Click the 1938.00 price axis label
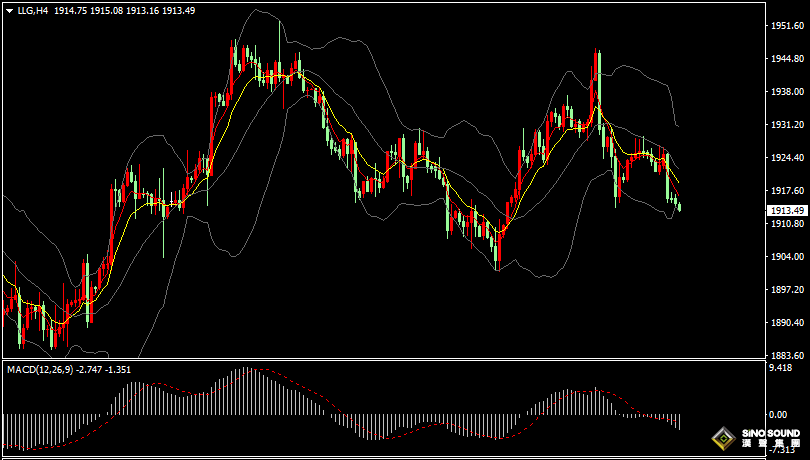The width and height of the screenshot is (810, 460). click(786, 91)
